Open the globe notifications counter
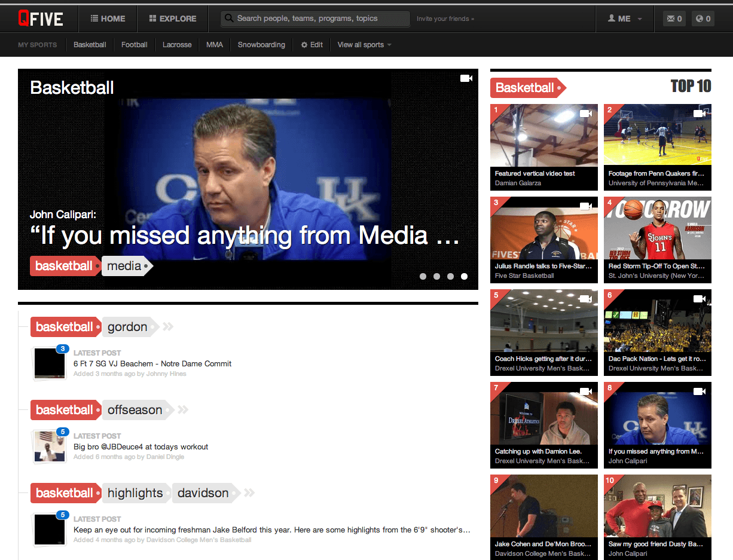 coord(703,19)
